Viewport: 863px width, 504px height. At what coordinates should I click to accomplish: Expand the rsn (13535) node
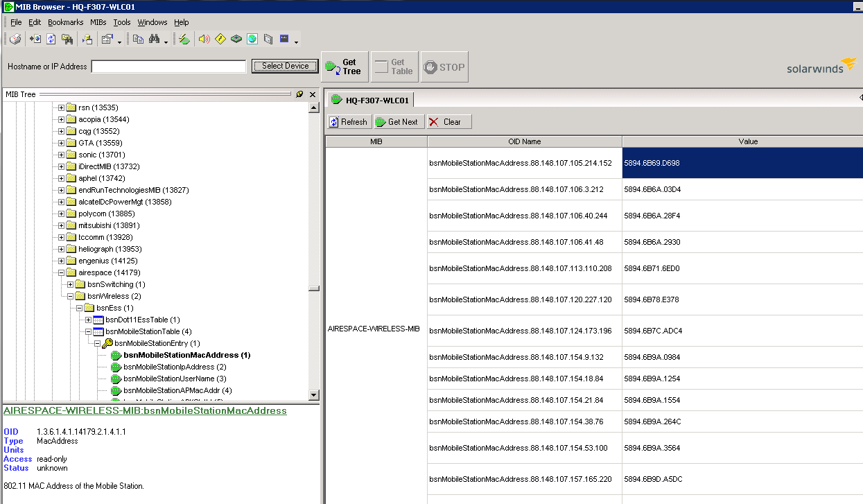tap(61, 107)
